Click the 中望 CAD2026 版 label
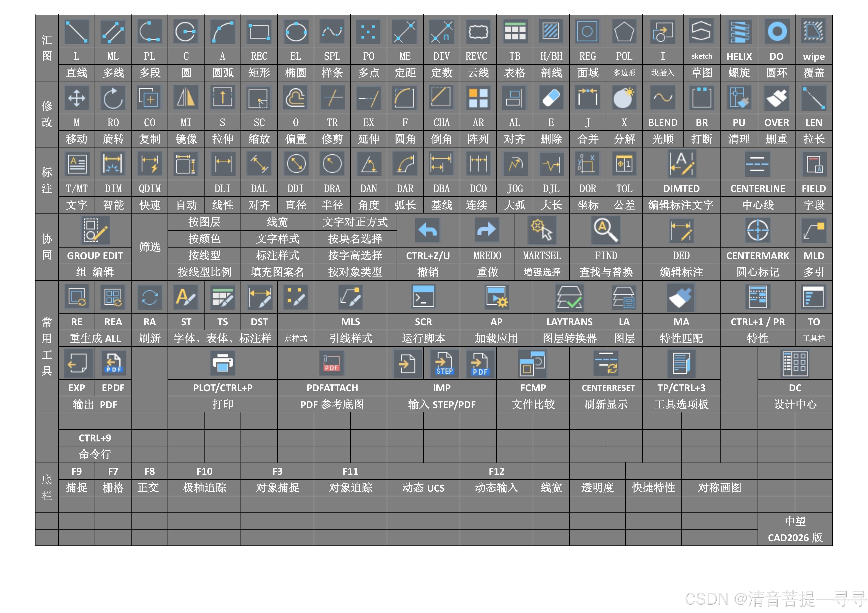 (795, 529)
